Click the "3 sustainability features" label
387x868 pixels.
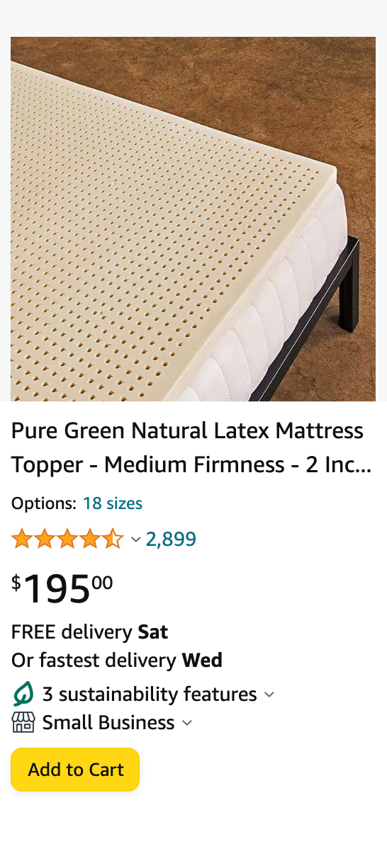click(x=150, y=694)
